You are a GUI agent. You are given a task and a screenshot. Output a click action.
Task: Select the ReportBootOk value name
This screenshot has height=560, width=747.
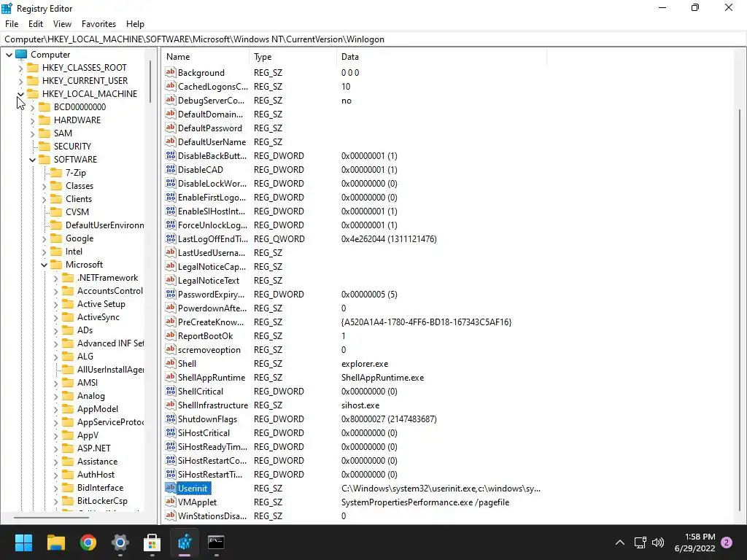(205, 336)
